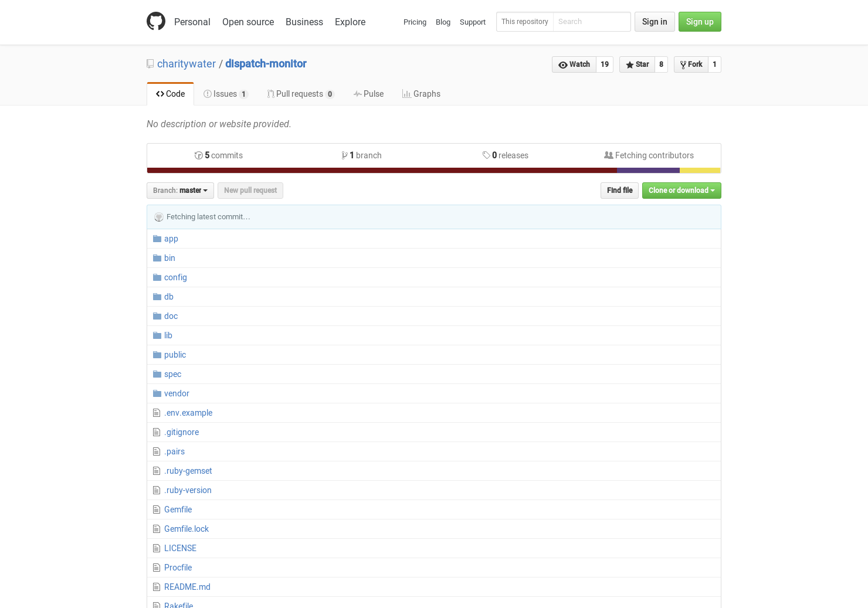Image resolution: width=868 pixels, height=608 pixels.
Task: Open the Personal menu item
Action: (192, 22)
